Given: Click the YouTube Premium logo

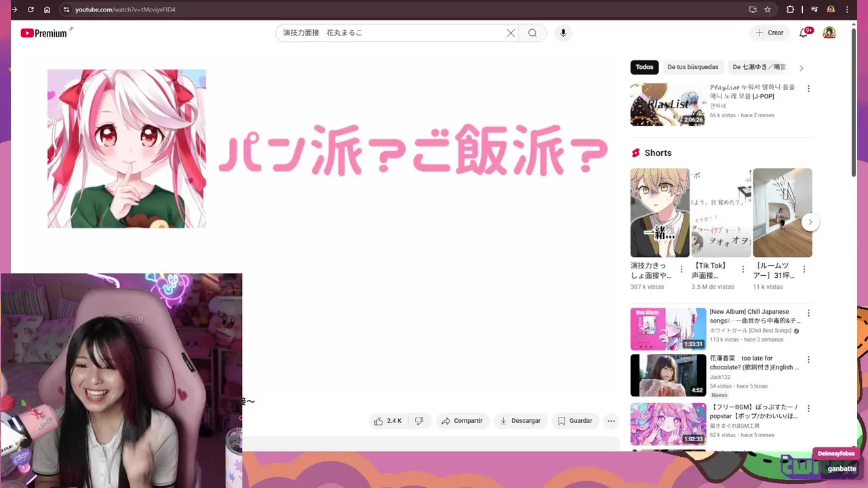Looking at the screenshot, I should [44, 33].
